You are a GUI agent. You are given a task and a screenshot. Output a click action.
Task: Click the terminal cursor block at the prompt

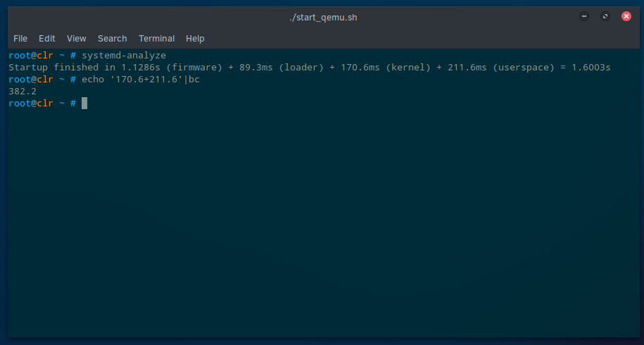point(84,103)
